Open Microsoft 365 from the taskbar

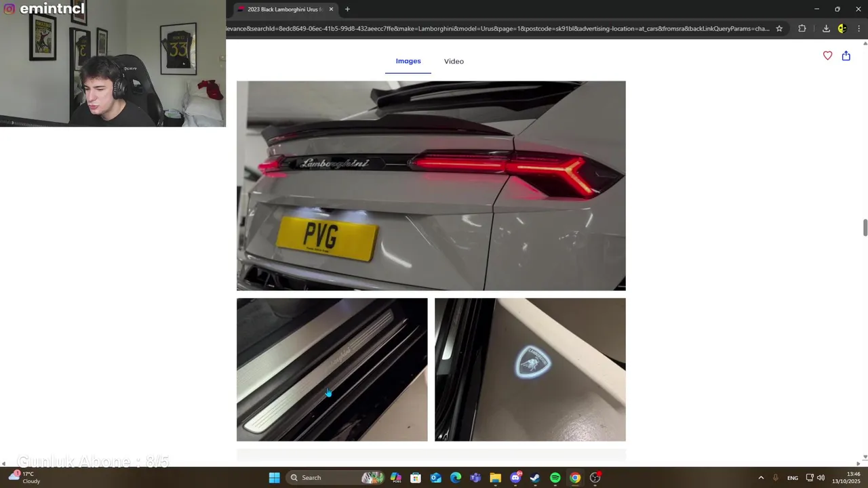(x=396, y=478)
